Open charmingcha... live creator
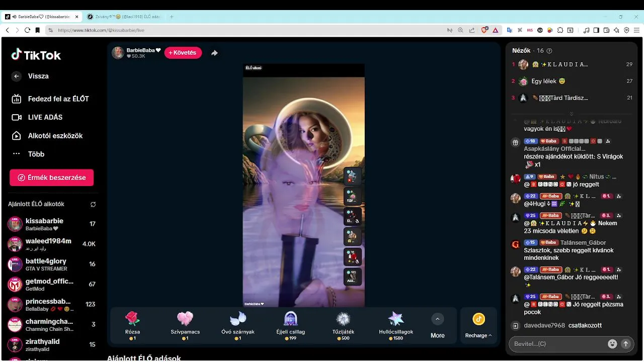Viewport: 644px width, 362px height. tap(51, 325)
